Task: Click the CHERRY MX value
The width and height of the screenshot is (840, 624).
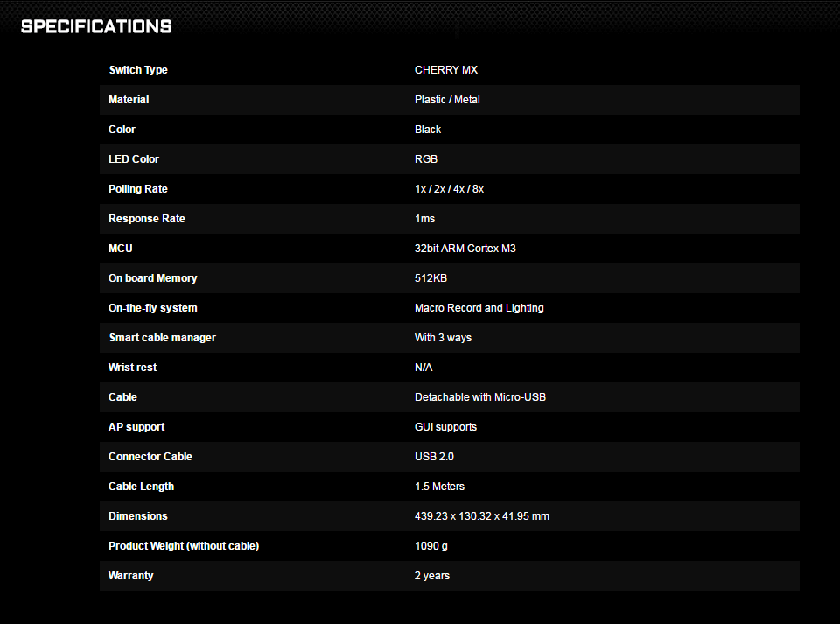Action: pyautogui.click(x=445, y=70)
